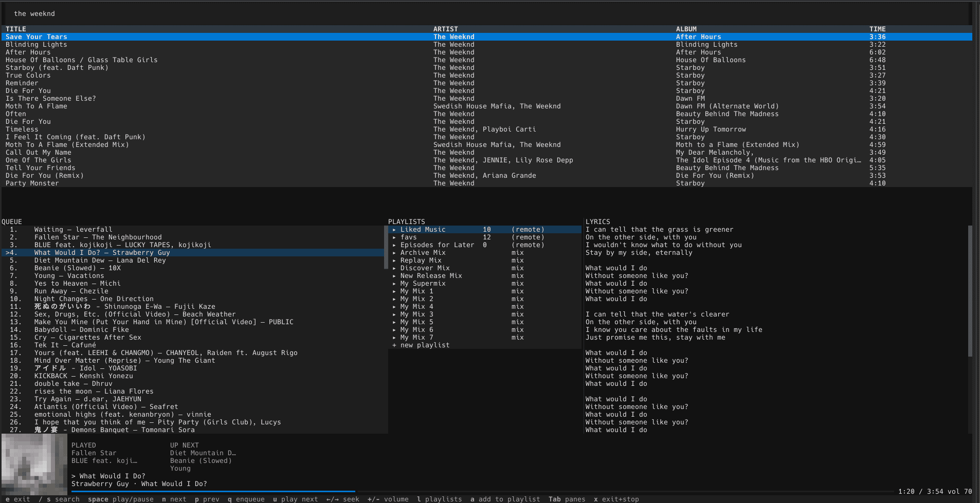Select Blinding Lights in search results
This screenshot has height=503, width=980.
(487, 45)
